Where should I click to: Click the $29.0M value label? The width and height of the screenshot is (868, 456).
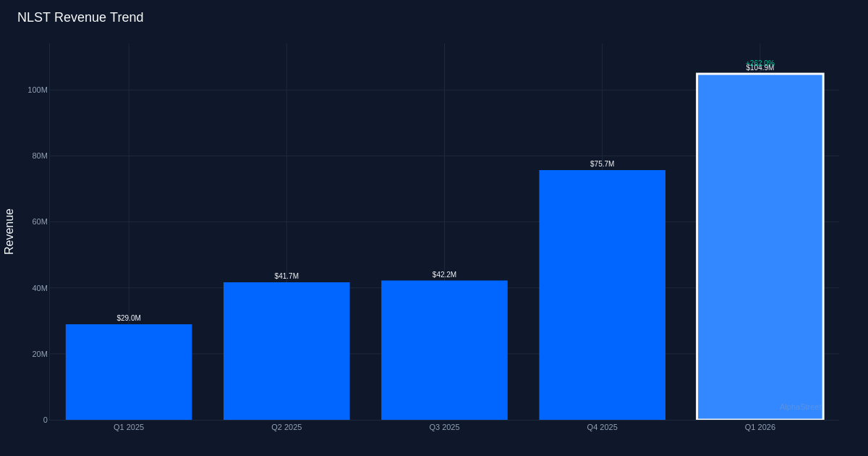coord(129,318)
